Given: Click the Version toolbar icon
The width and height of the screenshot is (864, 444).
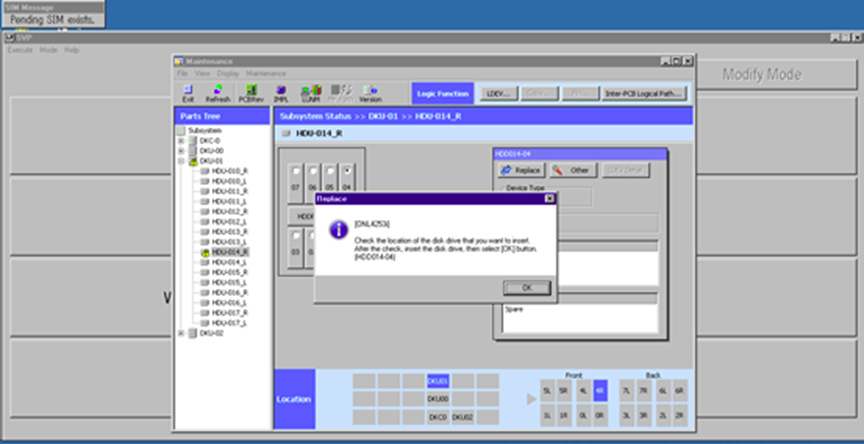Looking at the screenshot, I should [x=370, y=93].
